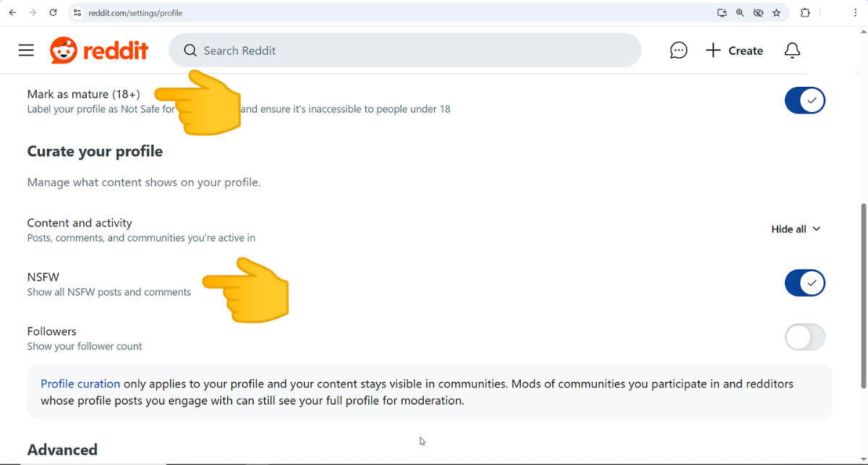This screenshot has height=465, width=868.
Task: Click the page vertical scrollbar thumb
Action: pyautogui.click(x=862, y=297)
